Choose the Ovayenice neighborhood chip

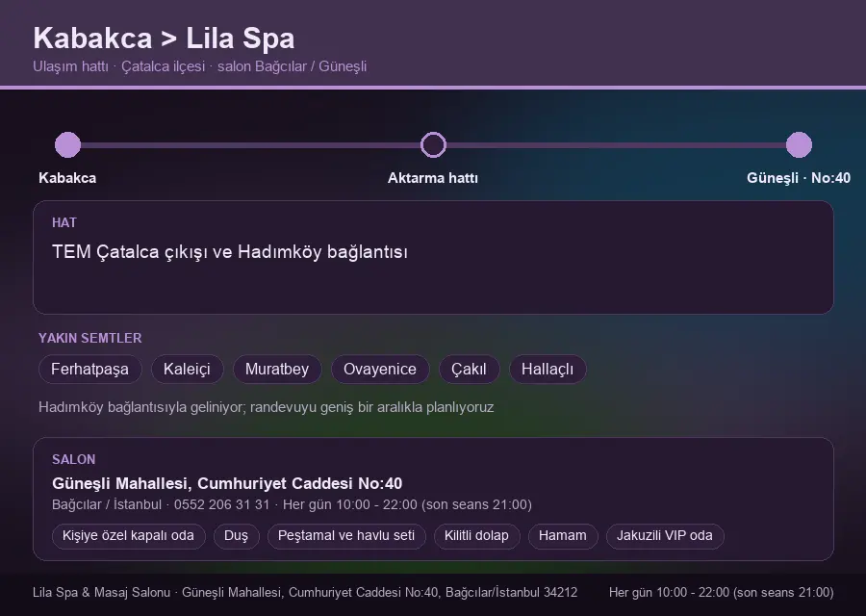click(380, 369)
